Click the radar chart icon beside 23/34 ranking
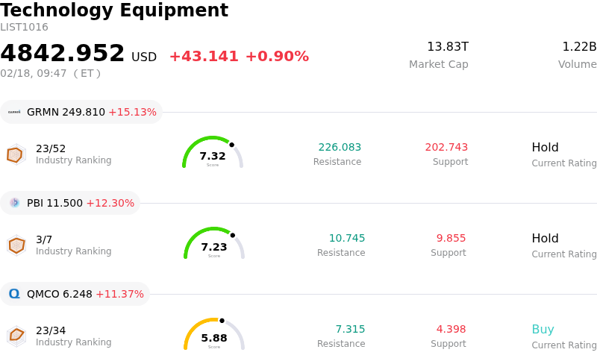 click(x=16, y=336)
